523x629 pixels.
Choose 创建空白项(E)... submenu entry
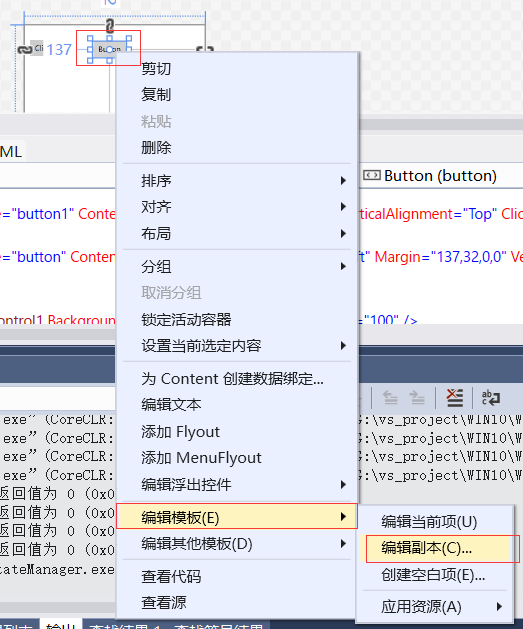[x=435, y=575]
